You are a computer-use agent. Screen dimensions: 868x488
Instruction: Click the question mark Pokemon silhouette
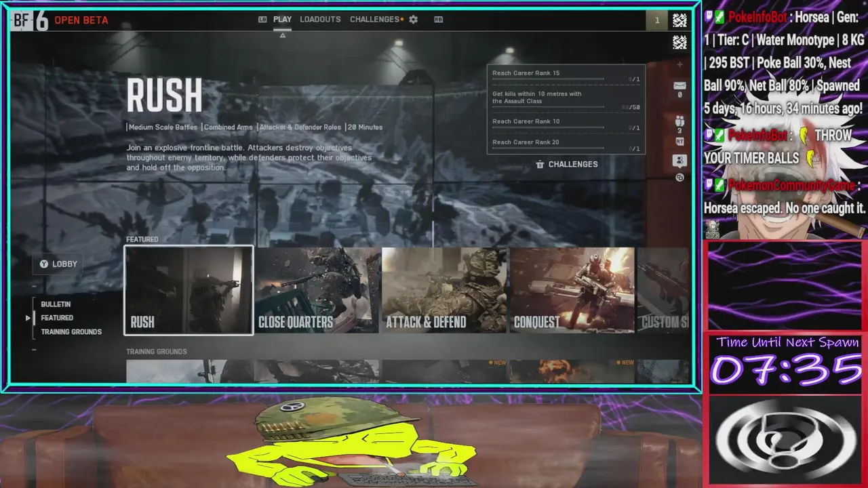[x=785, y=441]
